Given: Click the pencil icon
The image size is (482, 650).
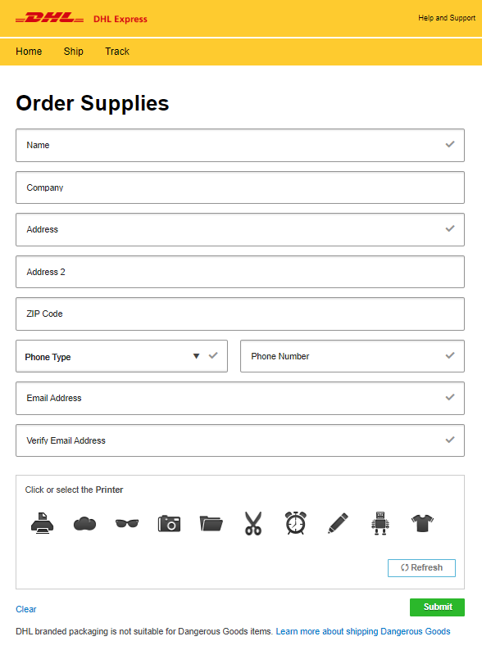Looking at the screenshot, I should point(338,523).
